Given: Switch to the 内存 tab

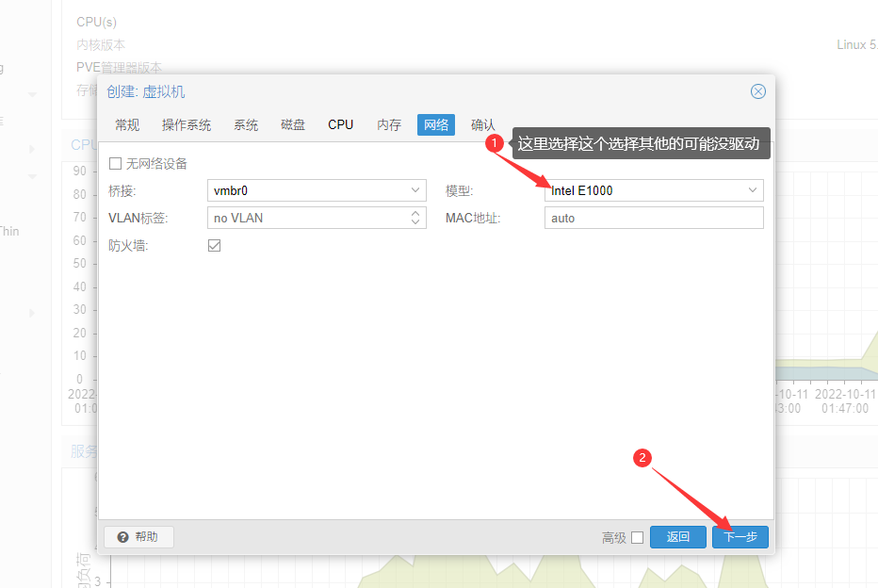Looking at the screenshot, I should pyautogui.click(x=389, y=125).
